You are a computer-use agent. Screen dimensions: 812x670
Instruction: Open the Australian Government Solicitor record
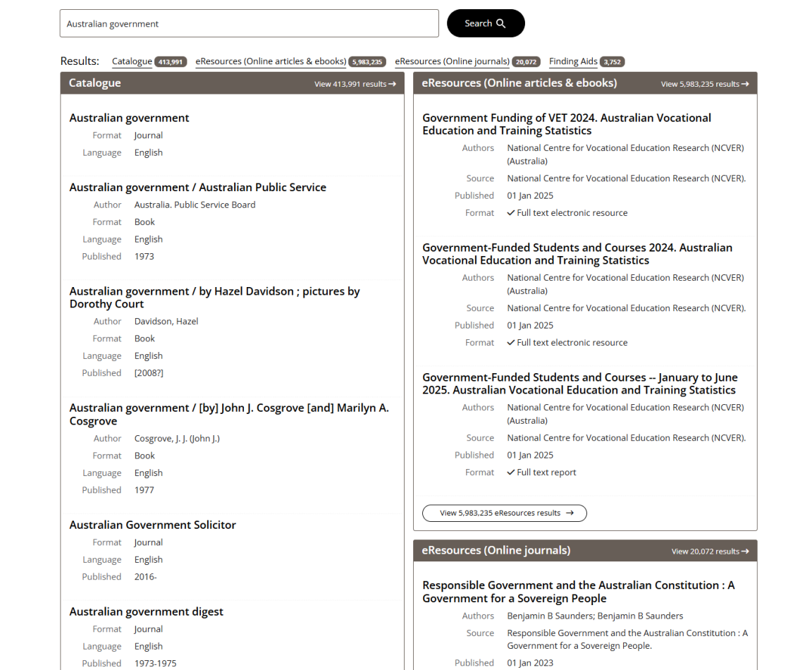152,525
